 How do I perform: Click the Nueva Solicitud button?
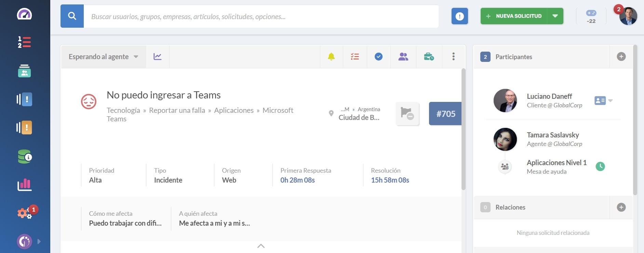tap(514, 16)
